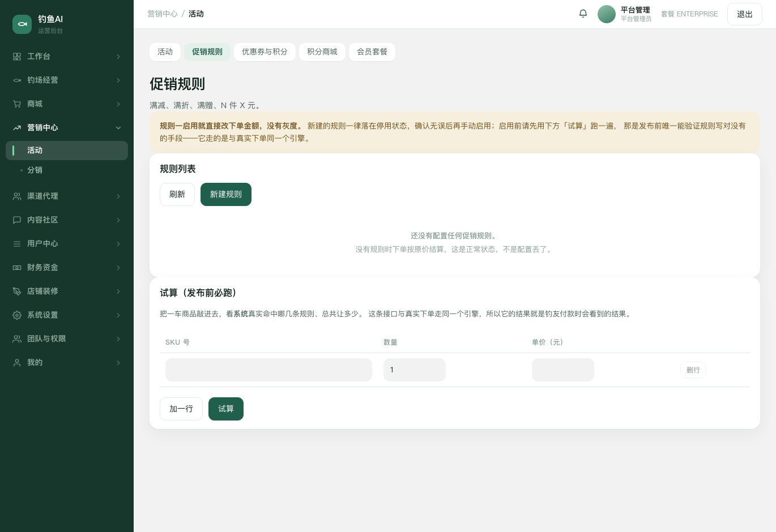776x532 pixels.
Task: Expand the 系统设置 menu chevron
Action: pos(118,315)
